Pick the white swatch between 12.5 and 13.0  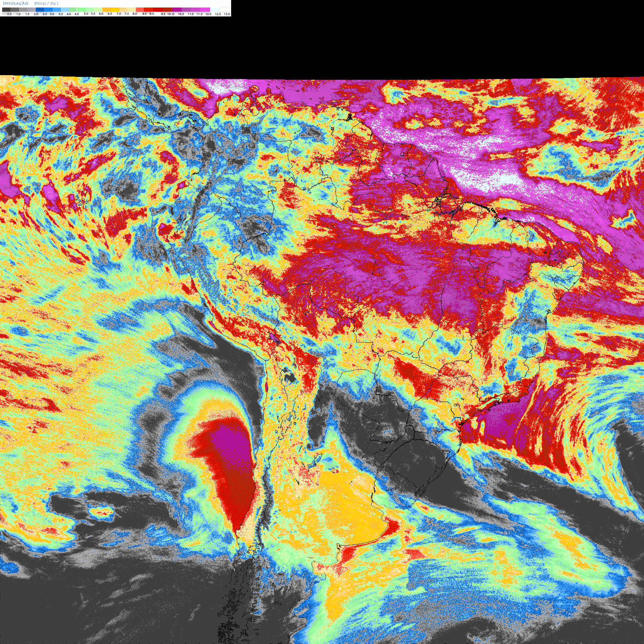coord(225,10)
